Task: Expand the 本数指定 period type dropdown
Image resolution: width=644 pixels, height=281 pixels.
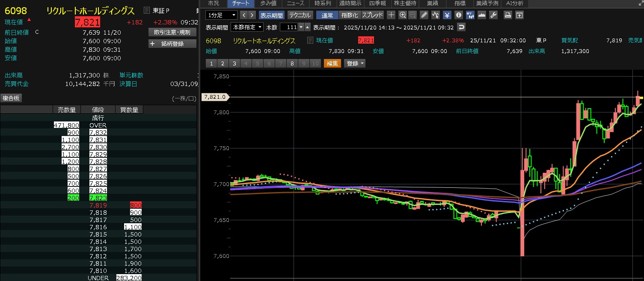Action: 247,27
